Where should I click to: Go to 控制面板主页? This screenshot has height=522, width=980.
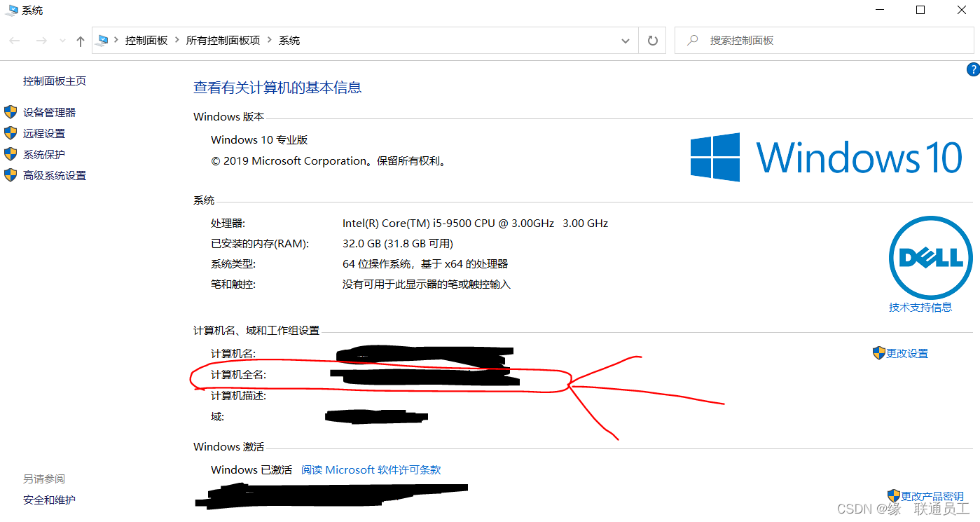[x=55, y=81]
